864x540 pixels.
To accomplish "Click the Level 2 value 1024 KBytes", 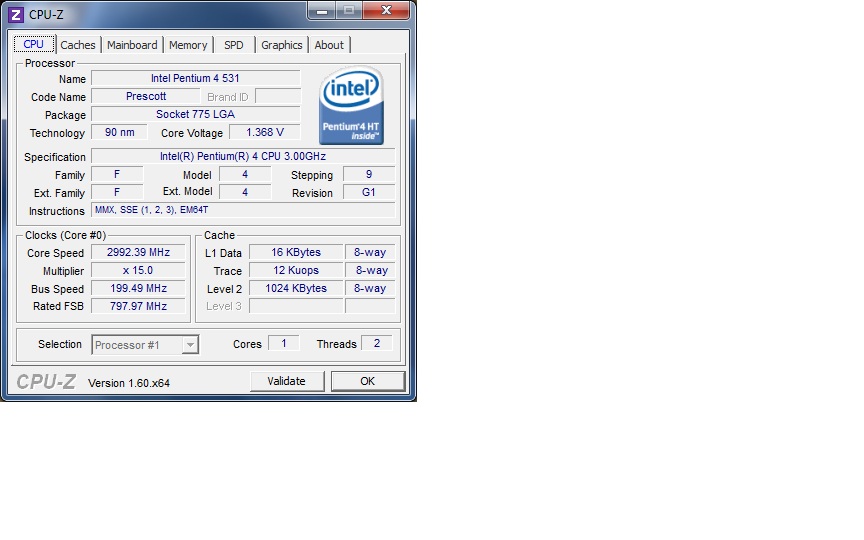I will [x=296, y=288].
